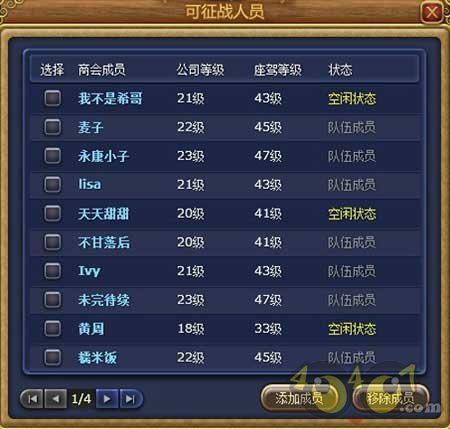450x429 pixels.
Task: Click the 座驾等级 column header
Action: pyautogui.click(x=278, y=70)
